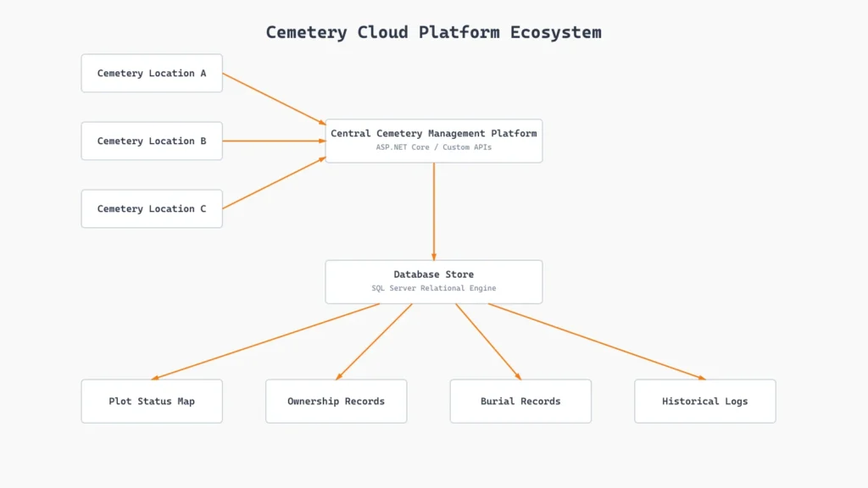
Task: Select the Cemetery Location C box
Action: (152, 208)
